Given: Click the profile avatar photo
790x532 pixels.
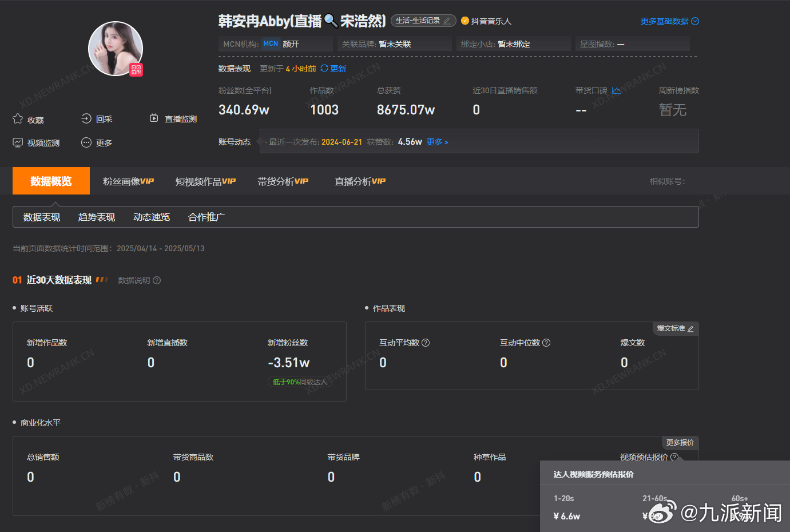Looking at the screenshot, I should pos(115,49).
